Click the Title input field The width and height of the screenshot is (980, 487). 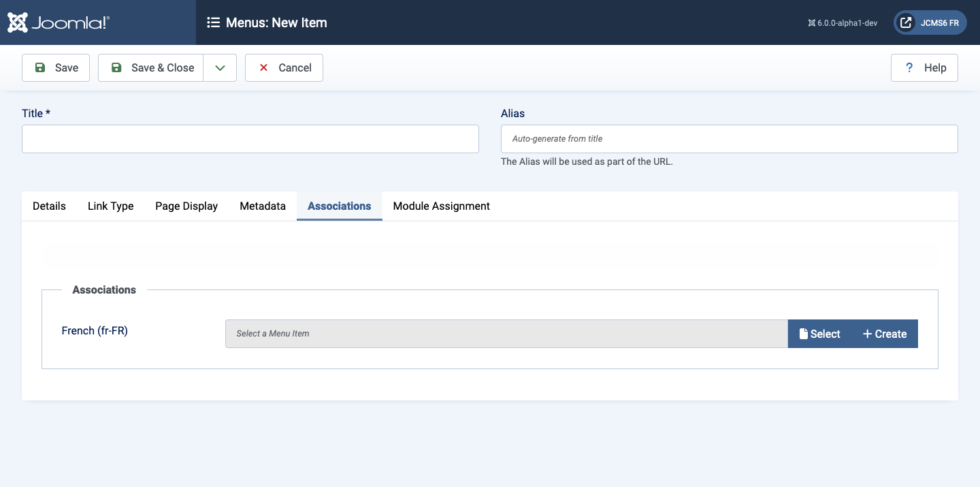(250, 139)
